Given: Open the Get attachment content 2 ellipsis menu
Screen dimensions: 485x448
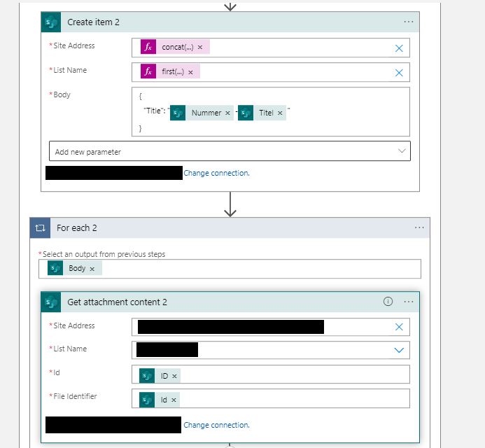Looking at the screenshot, I should point(408,302).
